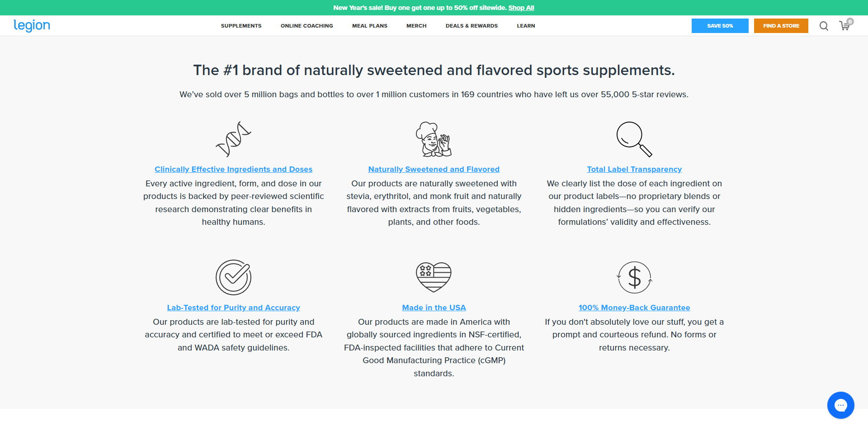Image resolution: width=868 pixels, height=431 pixels.
Task: Click the Save 50% button
Action: [720, 26]
